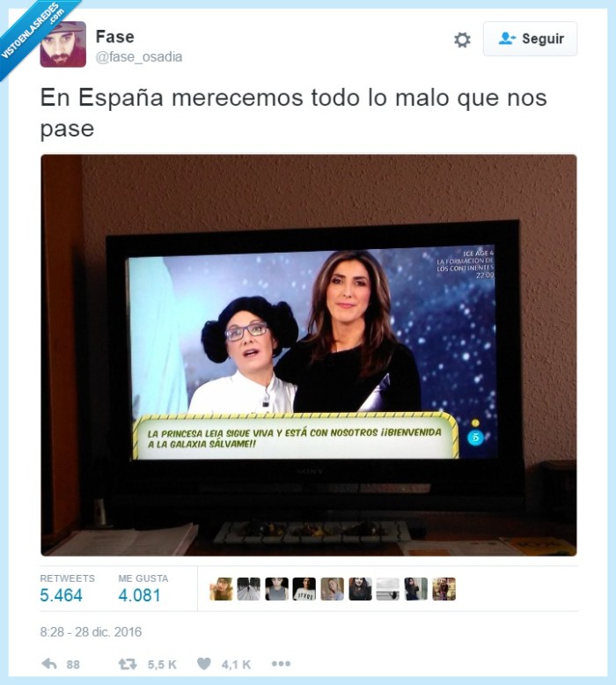
Task: Click the vistoenlasredes.com corner banner
Action: 31,31
